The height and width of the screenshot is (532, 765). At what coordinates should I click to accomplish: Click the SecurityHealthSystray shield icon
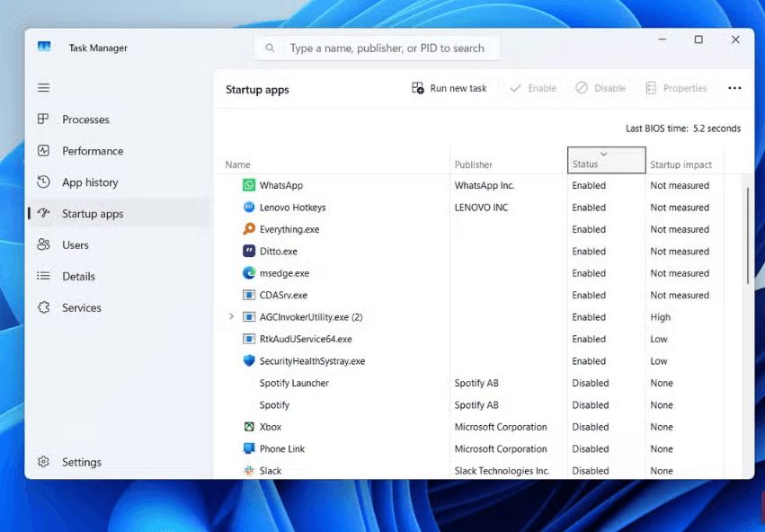249,361
